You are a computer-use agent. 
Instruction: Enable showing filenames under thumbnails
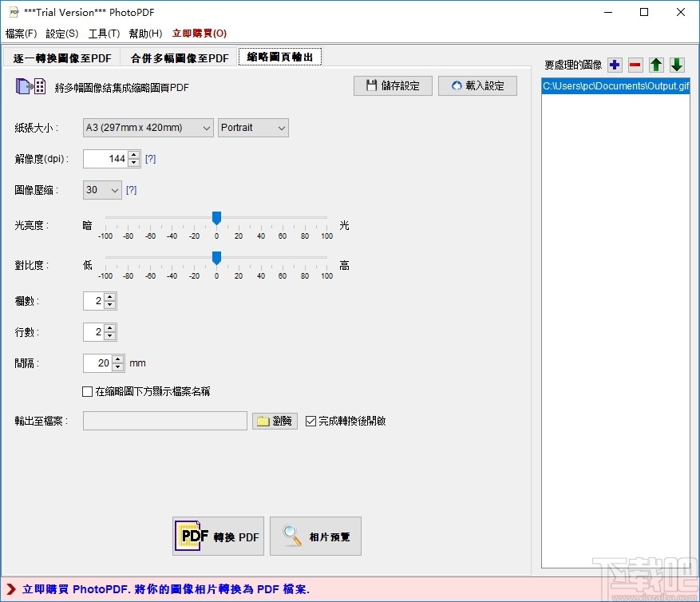click(x=88, y=391)
